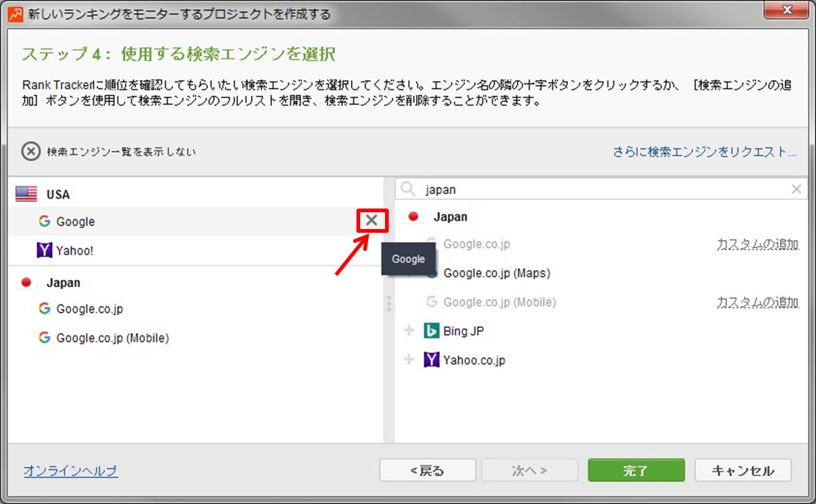Add Bing JP with the plus icon

tap(409, 331)
